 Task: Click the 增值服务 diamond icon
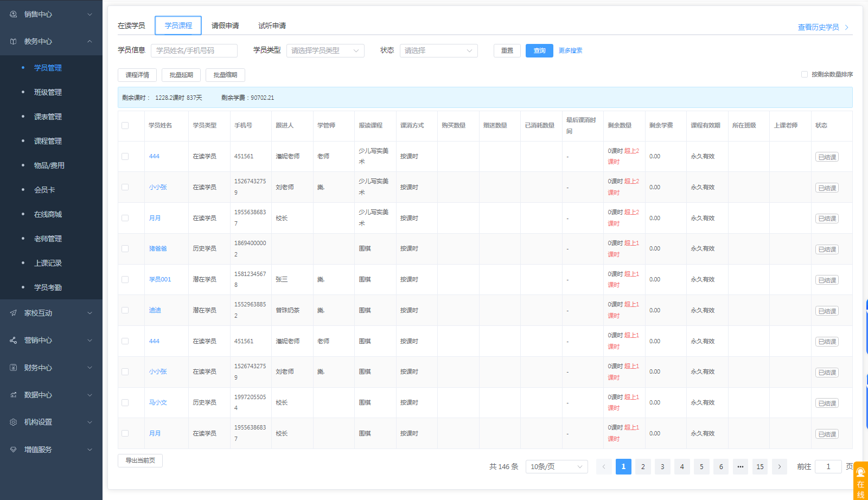pos(14,450)
